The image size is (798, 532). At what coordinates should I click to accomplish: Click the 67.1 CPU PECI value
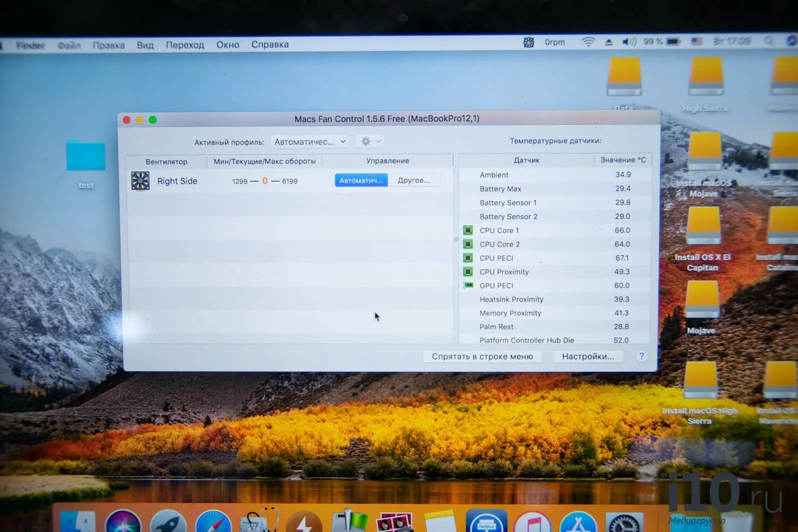point(622,258)
